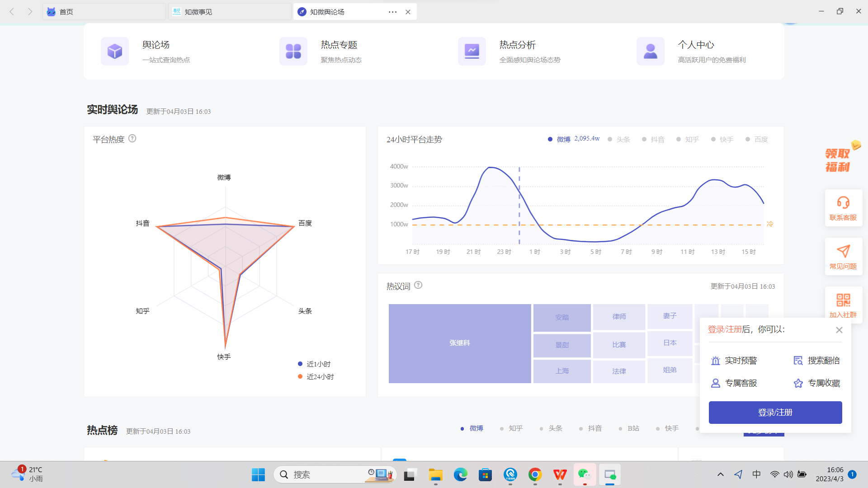The width and height of the screenshot is (868, 488).
Task: Open WPS Office from taskbar
Action: pos(560,474)
